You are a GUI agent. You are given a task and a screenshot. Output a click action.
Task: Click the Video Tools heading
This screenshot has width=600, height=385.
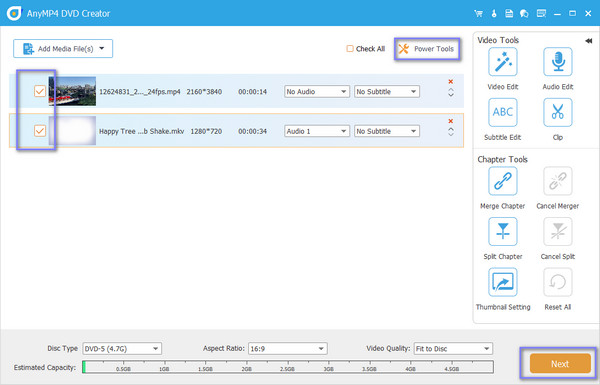[x=498, y=40]
